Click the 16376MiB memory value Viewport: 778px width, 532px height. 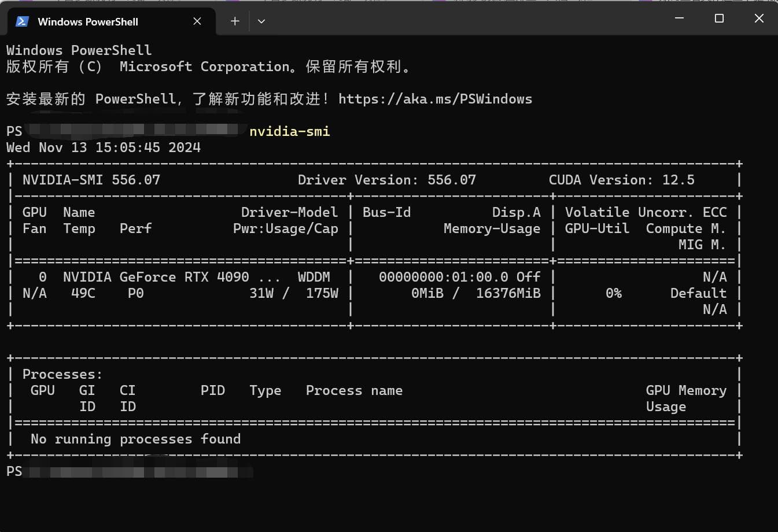(508, 293)
